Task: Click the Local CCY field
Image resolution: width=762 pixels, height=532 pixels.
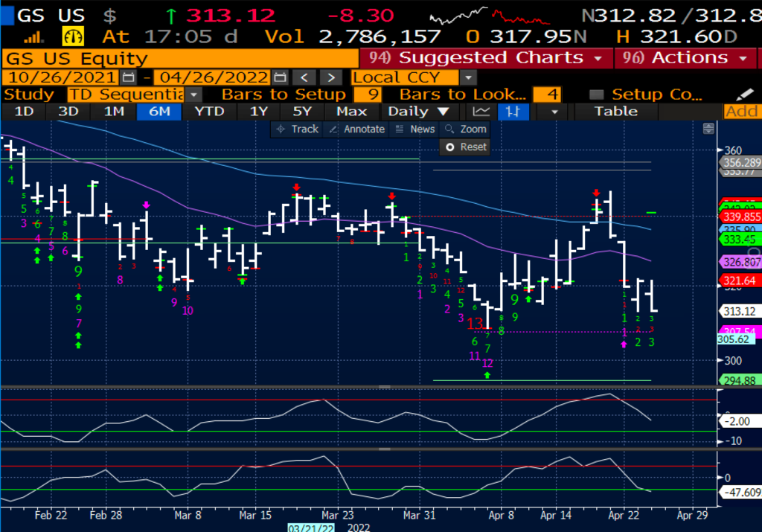Action: pos(405,77)
